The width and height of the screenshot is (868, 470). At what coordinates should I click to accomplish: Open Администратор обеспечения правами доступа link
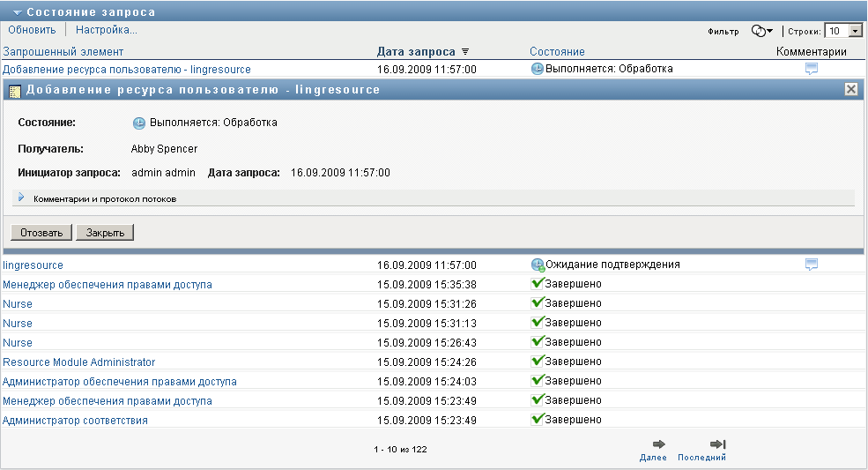tap(120, 381)
